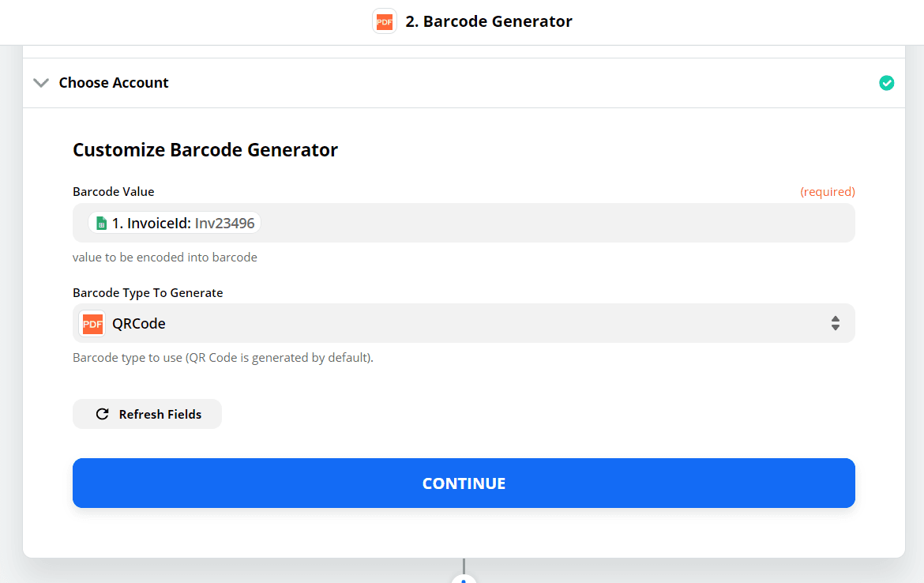Viewport: 924px width, 583px height.
Task: Click the "value to be encoded" help text
Action: pos(165,258)
